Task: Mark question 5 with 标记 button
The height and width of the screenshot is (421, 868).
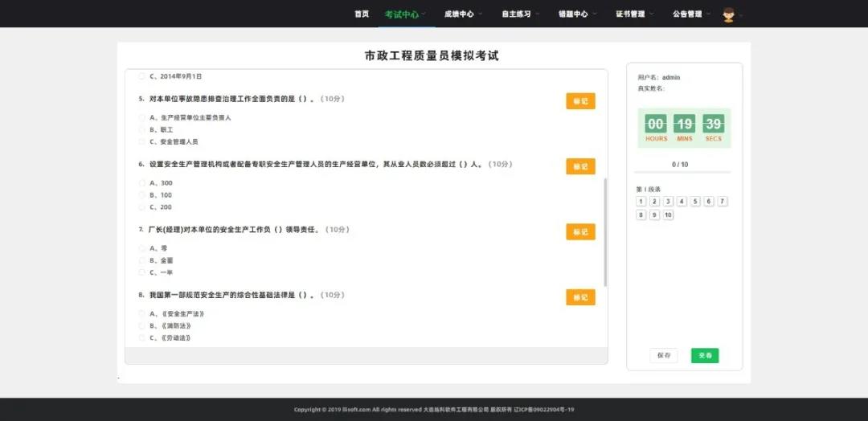Action: tap(580, 101)
